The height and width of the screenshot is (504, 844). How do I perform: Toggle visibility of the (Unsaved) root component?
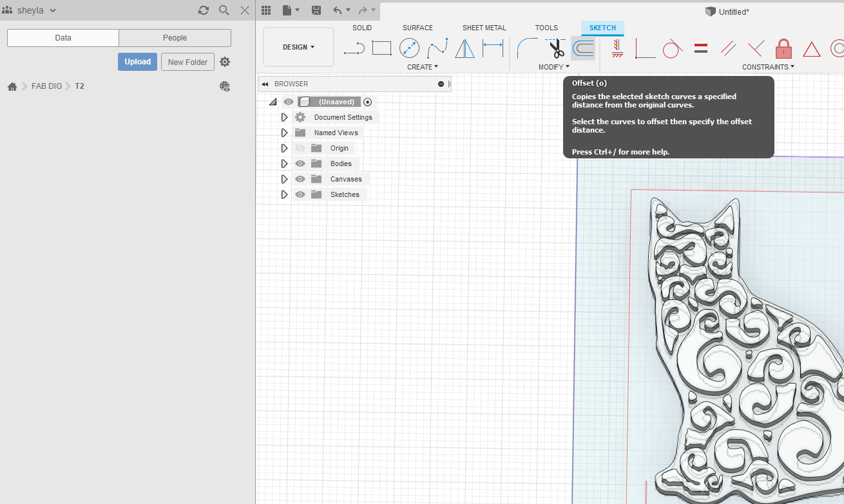pyautogui.click(x=289, y=102)
